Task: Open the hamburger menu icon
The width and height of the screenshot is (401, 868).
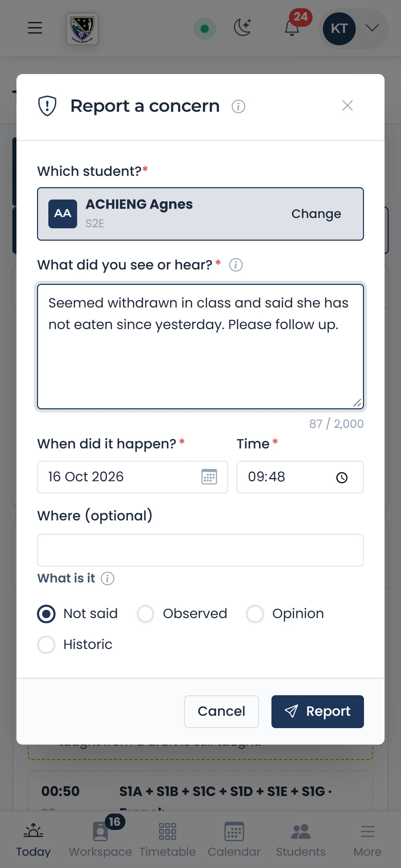Action: click(x=35, y=28)
